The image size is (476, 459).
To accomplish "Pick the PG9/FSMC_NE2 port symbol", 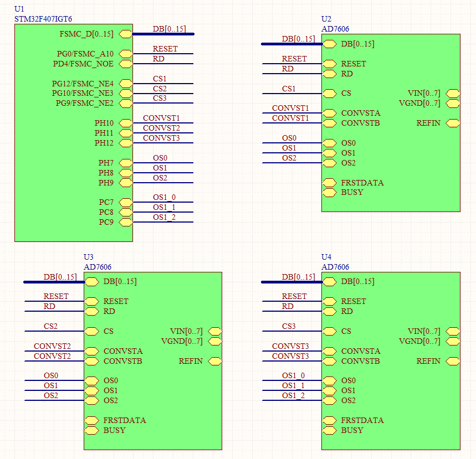I will (x=125, y=104).
